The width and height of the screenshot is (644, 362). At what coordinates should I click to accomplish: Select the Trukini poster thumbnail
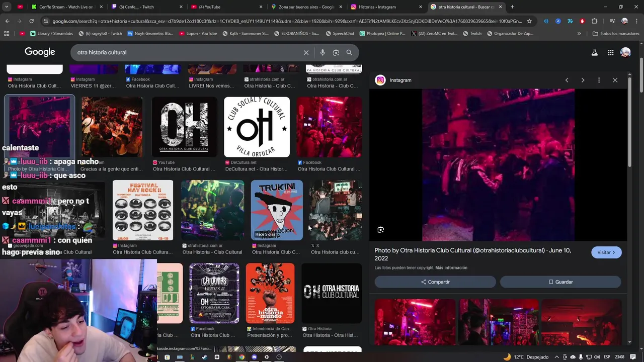pos(277,210)
